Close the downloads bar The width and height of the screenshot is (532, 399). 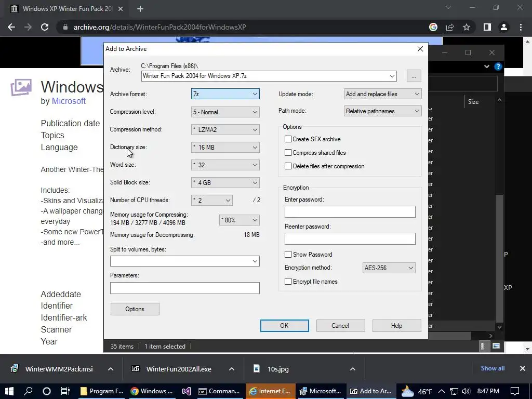(523, 368)
